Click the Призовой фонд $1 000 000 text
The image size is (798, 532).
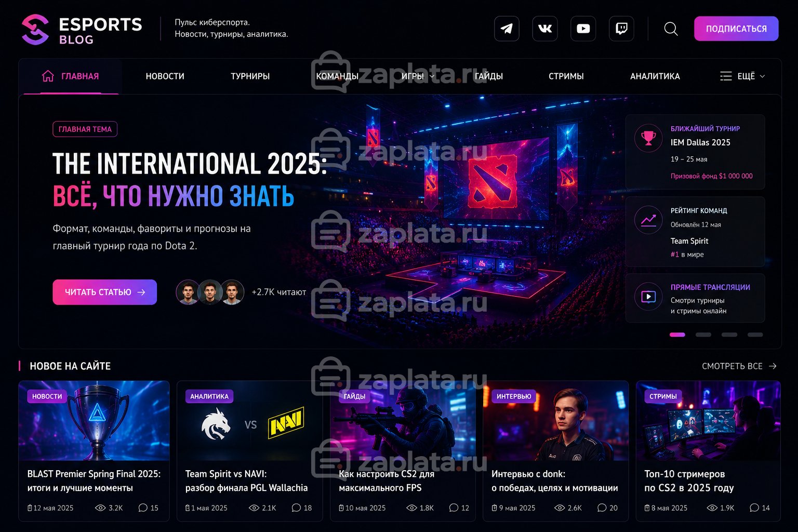(x=712, y=176)
